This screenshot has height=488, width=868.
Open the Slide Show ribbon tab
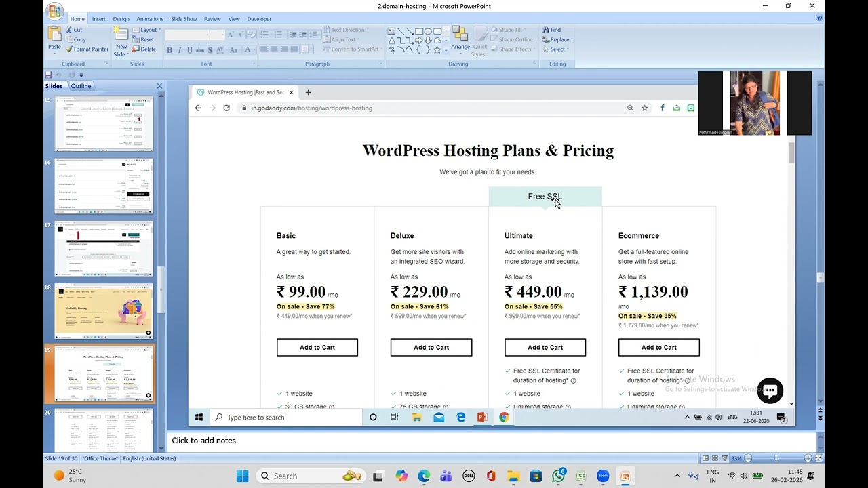pos(184,19)
